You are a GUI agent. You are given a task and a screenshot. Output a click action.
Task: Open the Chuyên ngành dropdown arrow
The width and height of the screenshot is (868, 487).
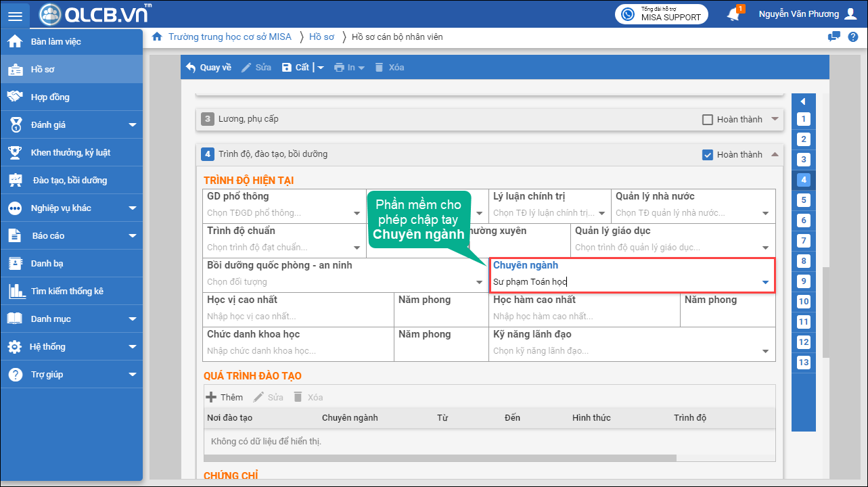click(765, 282)
